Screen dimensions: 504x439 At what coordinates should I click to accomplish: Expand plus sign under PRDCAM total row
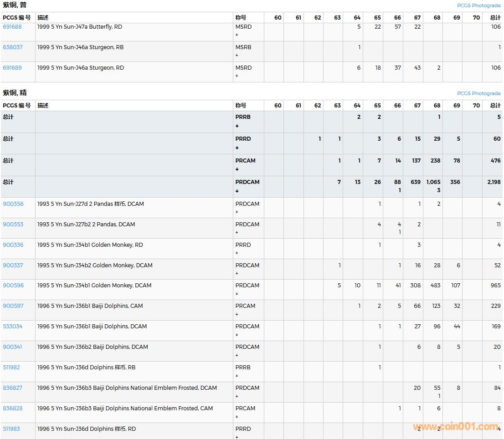[237, 191]
